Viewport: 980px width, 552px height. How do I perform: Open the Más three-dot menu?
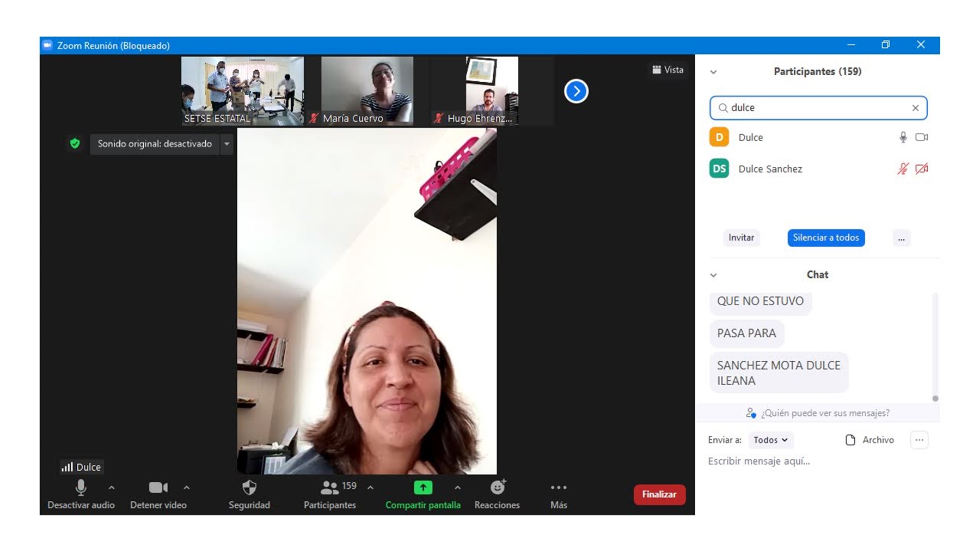click(x=559, y=488)
